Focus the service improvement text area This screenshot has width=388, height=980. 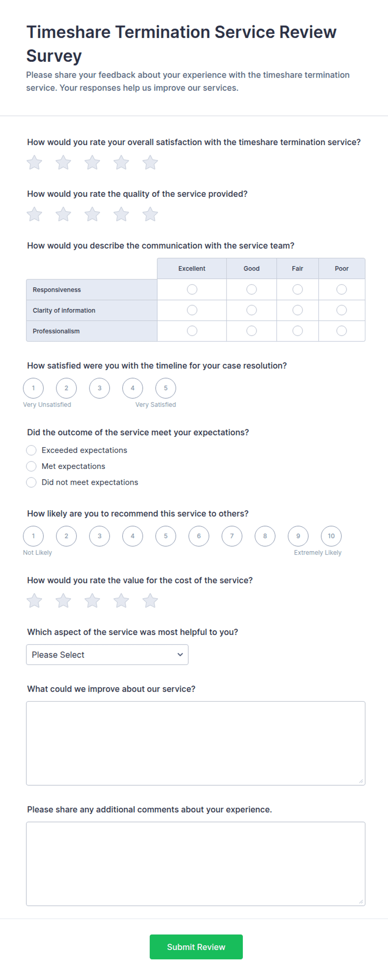[196, 743]
